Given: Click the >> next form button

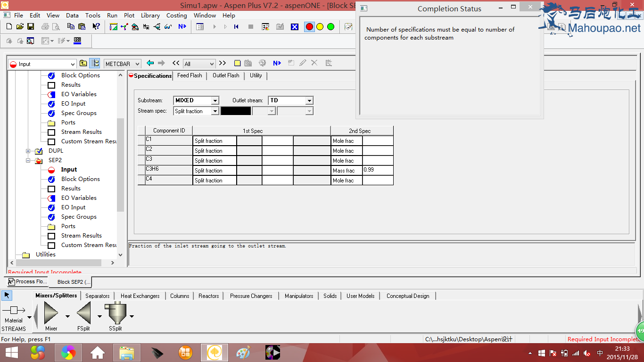Looking at the screenshot, I should point(223,63).
